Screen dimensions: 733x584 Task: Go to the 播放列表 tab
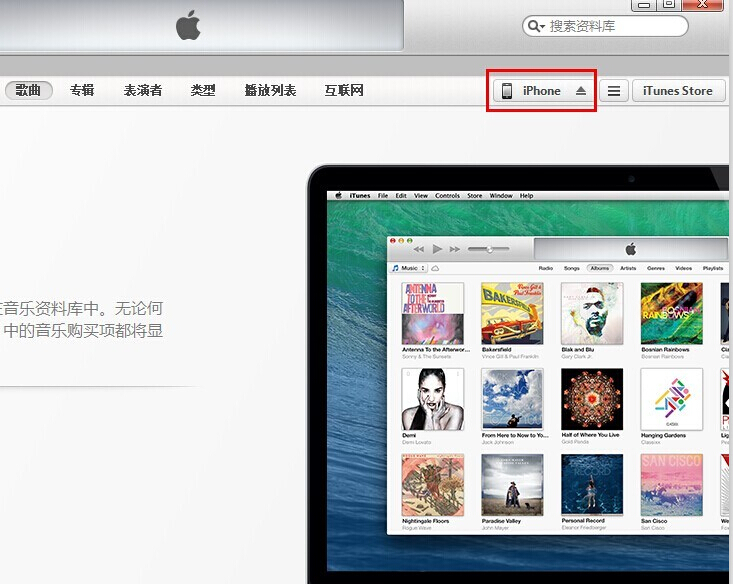point(270,90)
